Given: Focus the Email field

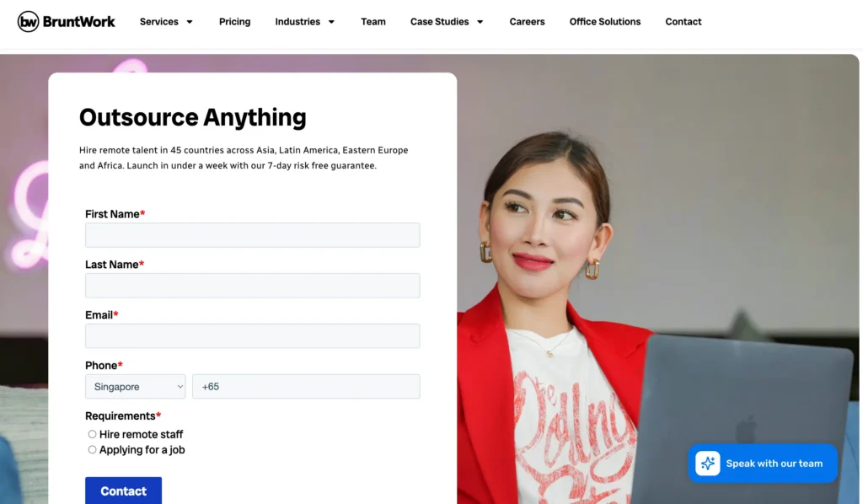Looking at the screenshot, I should tap(253, 335).
